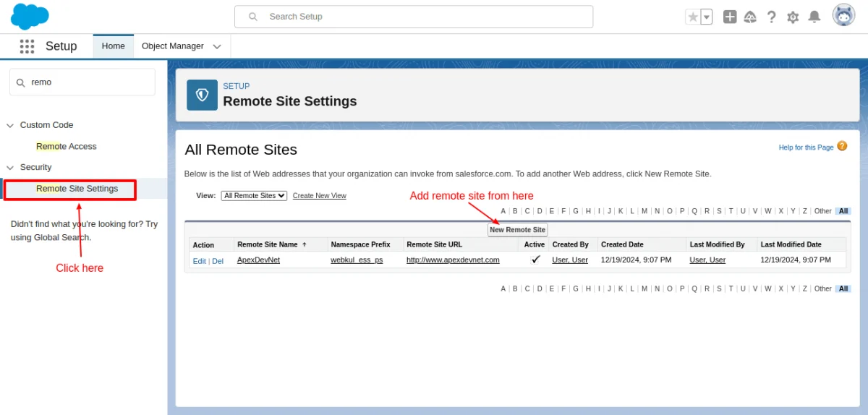This screenshot has width=868, height=415.
Task: Open the ApexDevNet site name link
Action: click(259, 260)
